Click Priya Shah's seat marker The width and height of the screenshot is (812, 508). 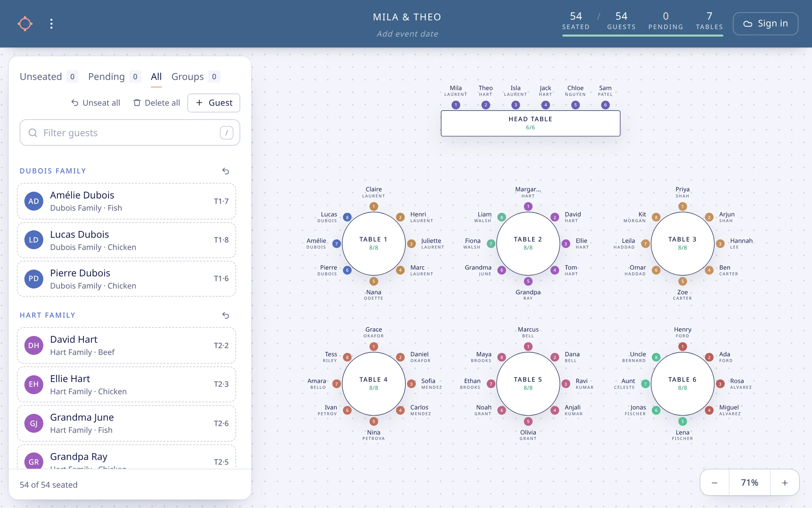click(x=682, y=206)
